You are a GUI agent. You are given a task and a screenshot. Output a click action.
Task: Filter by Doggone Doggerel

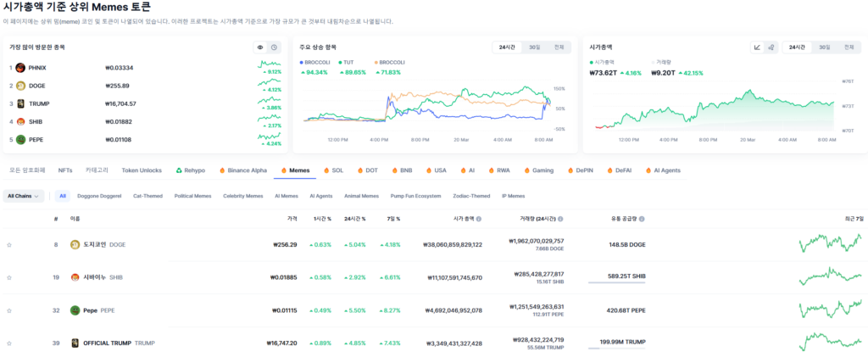(99, 196)
